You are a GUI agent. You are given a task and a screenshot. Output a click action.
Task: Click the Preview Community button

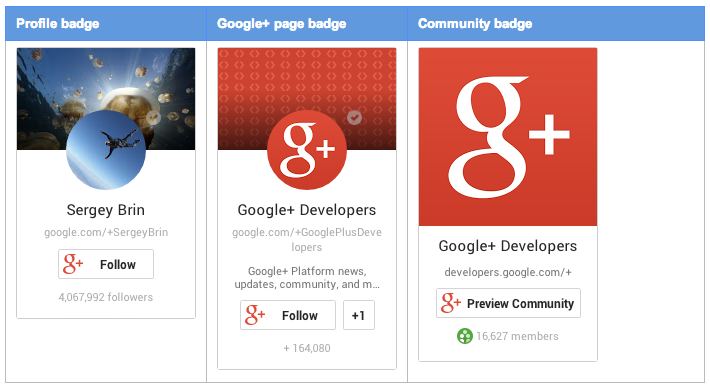pyautogui.click(x=509, y=303)
